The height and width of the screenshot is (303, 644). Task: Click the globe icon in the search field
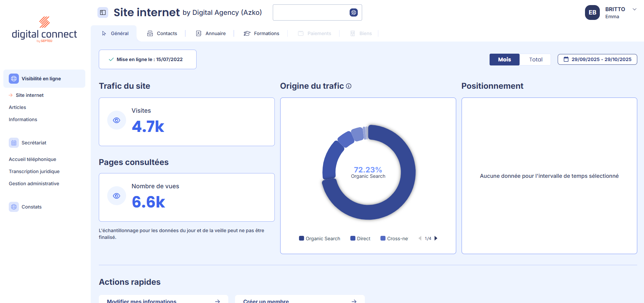353,12
